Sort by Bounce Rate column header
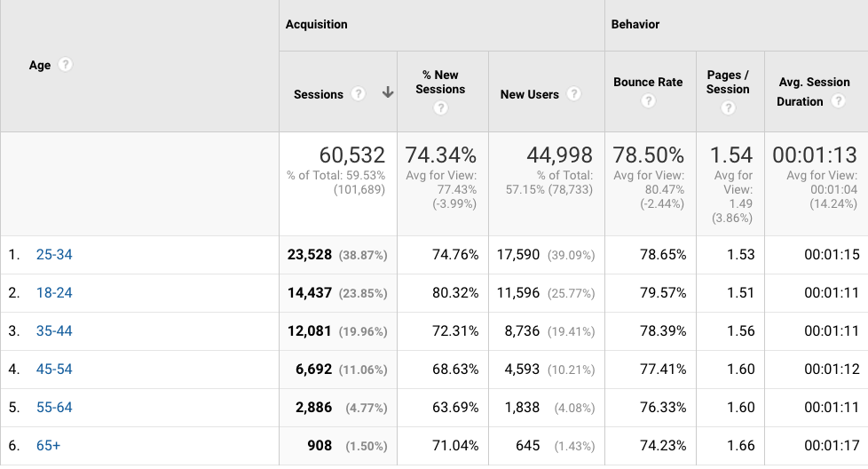 pos(648,82)
